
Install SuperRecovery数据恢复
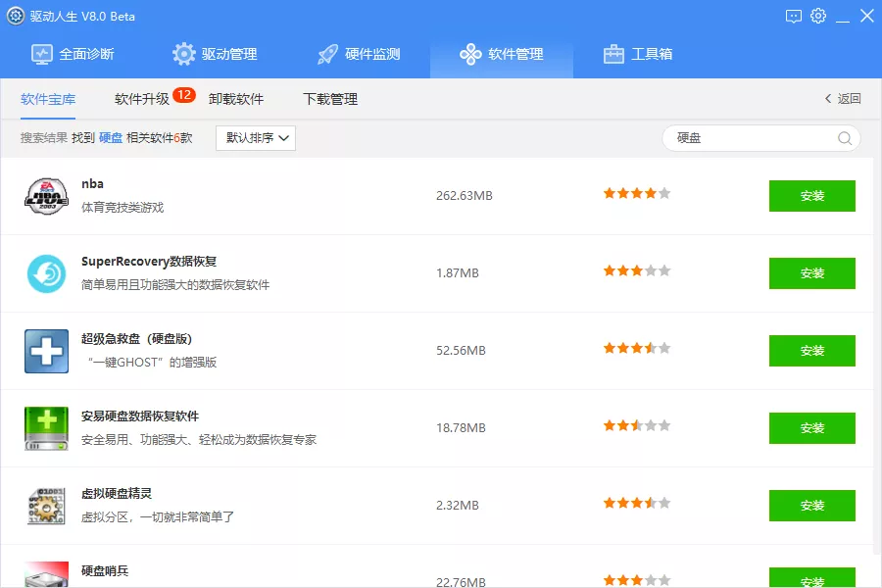pos(811,273)
